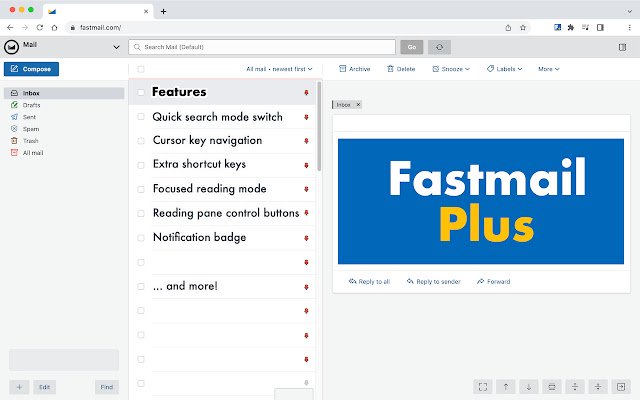The width and height of the screenshot is (640, 400).
Task: Click the Compose pencil icon
Action: pyautogui.click(x=14, y=69)
